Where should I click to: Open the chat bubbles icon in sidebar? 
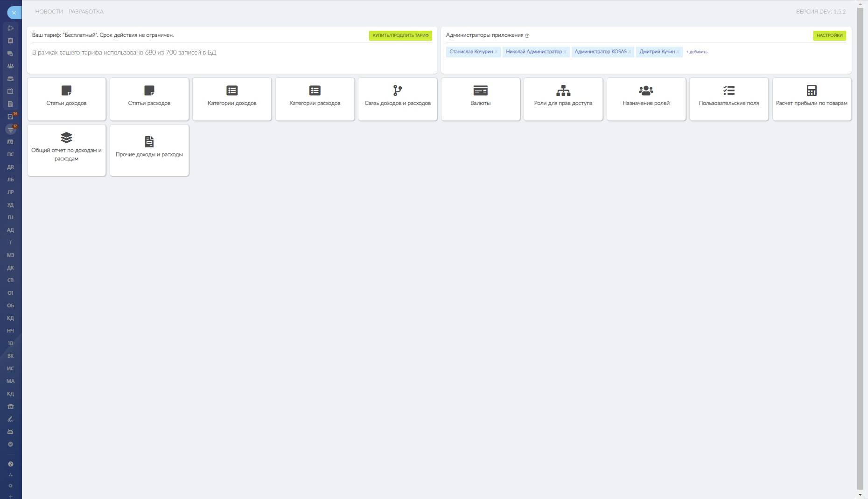pyautogui.click(x=10, y=54)
